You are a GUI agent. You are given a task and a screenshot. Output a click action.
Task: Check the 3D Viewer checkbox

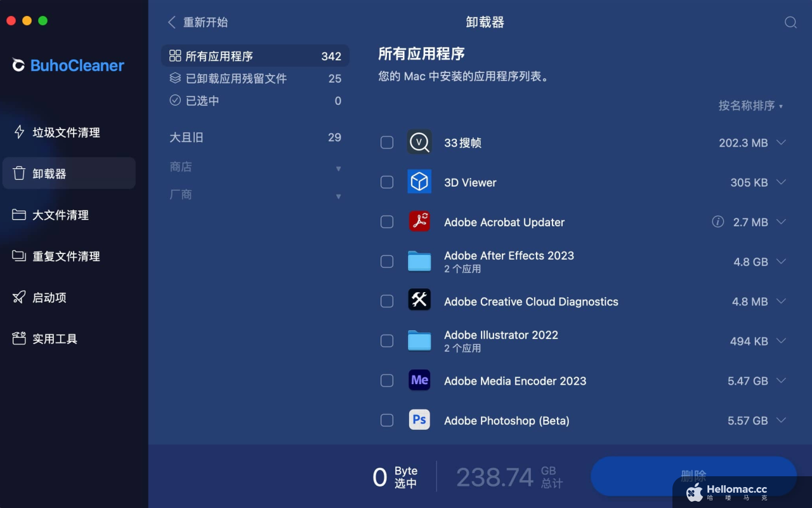point(387,182)
